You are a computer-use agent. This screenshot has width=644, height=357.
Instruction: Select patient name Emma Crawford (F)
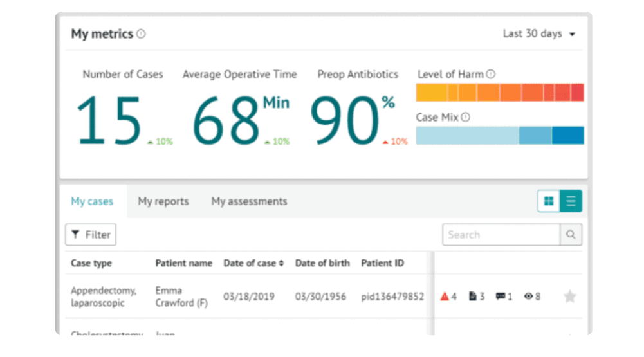pyautogui.click(x=181, y=297)
